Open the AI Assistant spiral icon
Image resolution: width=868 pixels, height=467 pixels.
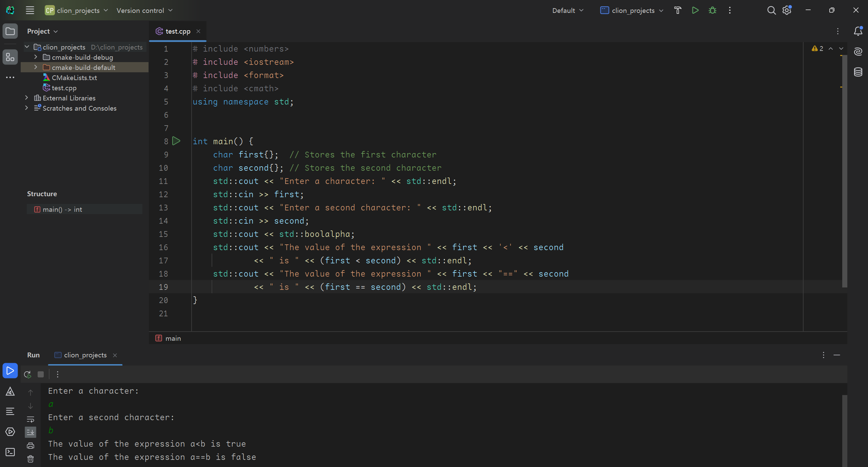858,52
